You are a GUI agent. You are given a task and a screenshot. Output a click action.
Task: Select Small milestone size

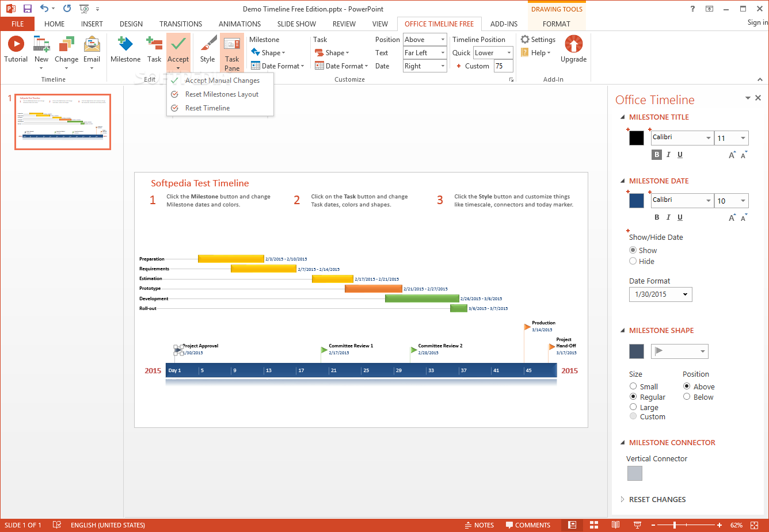(x=633, y=386)
